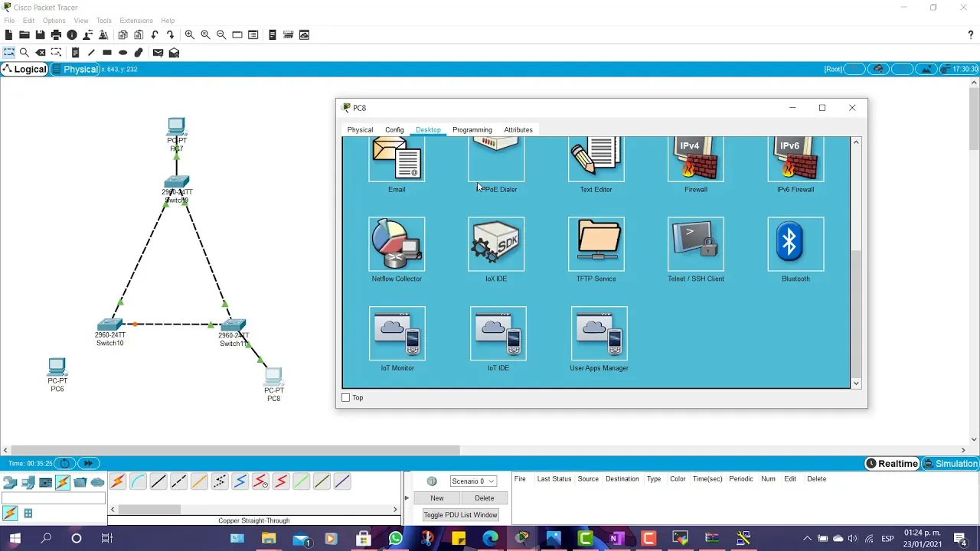Open the Telnet / SSH Client app
The height and width of the screenshot is (551, 980).
(x=695, y=244)
